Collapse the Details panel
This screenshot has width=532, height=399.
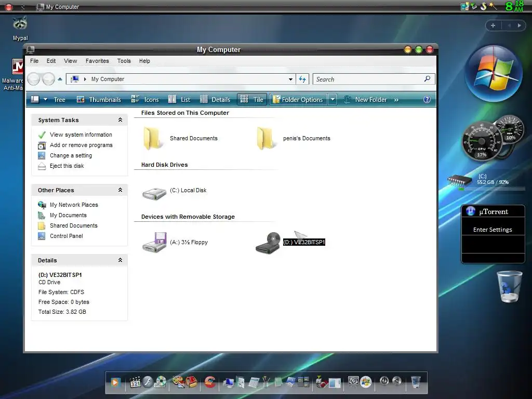click(120, 260)
